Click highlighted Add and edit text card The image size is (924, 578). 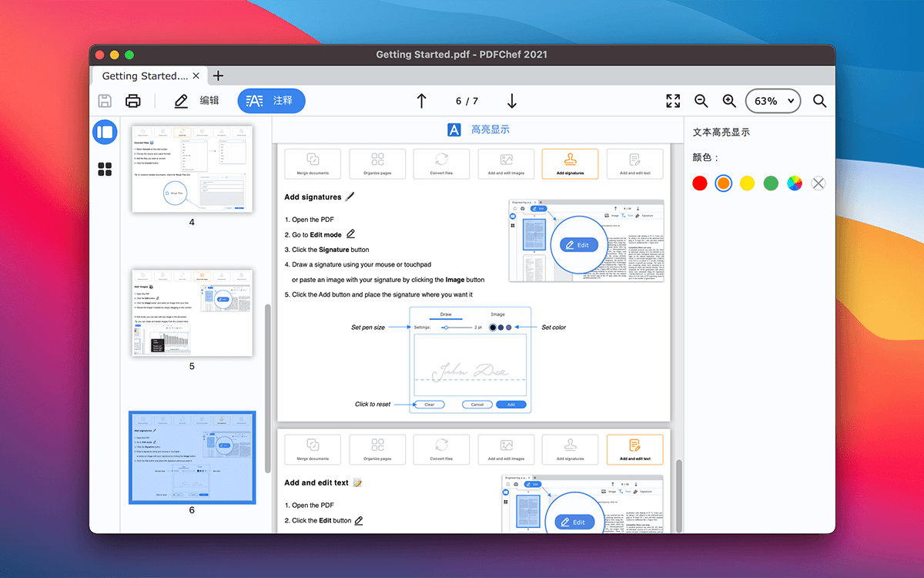[634, 449]
